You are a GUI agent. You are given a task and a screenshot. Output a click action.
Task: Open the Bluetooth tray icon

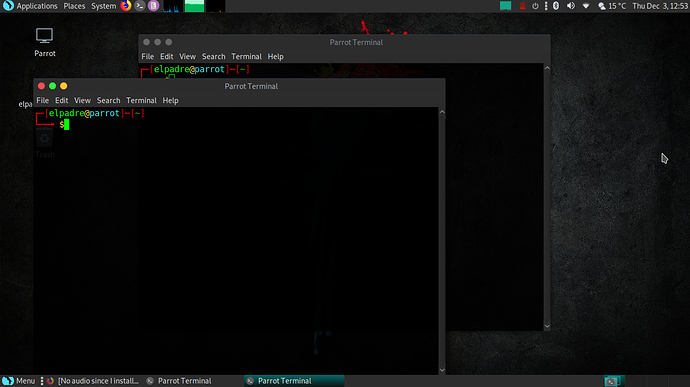coord(556,6)
